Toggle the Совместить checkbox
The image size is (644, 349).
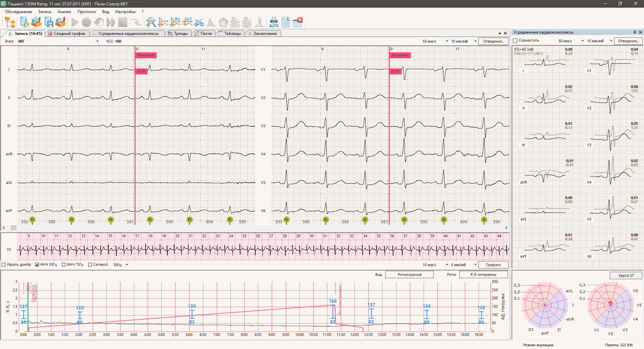point(515,41)
